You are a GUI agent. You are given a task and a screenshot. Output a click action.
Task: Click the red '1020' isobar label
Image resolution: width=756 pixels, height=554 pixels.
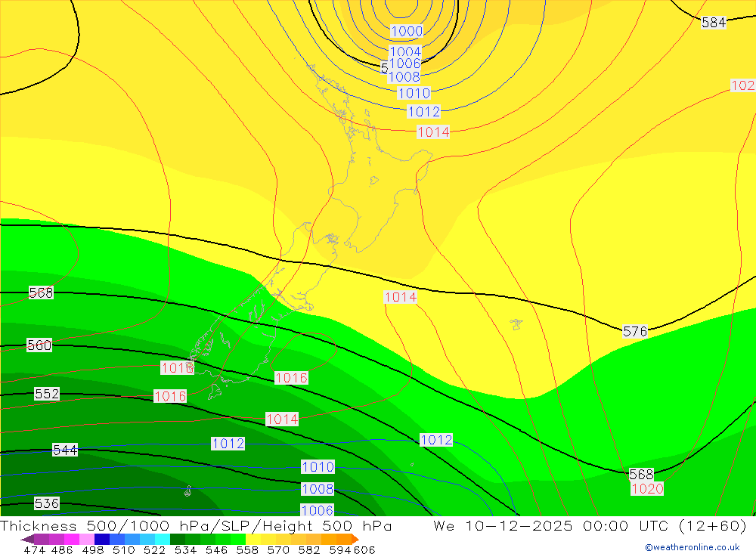tap(648, 488)
